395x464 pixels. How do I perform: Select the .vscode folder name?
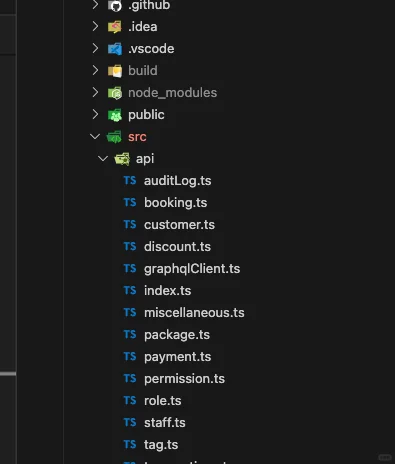coord(151,49)
